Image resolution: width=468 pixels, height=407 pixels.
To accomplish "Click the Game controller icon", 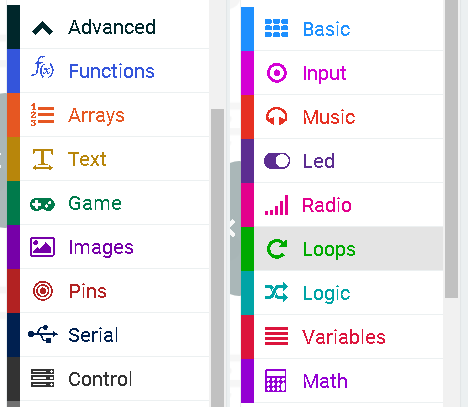I will tap(42, 204).
